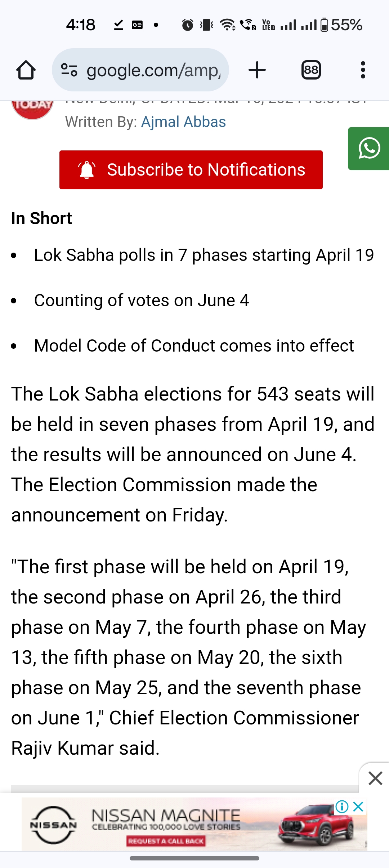This screenshot has width=389, height=868.
Task: Open AdChoices info icon on Nissan ad
Action: tap(342, 806)
